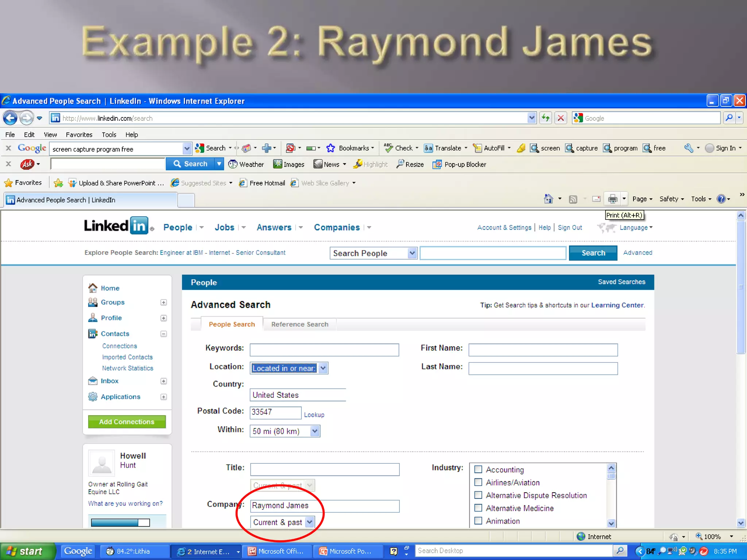Click the IE Back navigation arrow

(x=10, y=118)
